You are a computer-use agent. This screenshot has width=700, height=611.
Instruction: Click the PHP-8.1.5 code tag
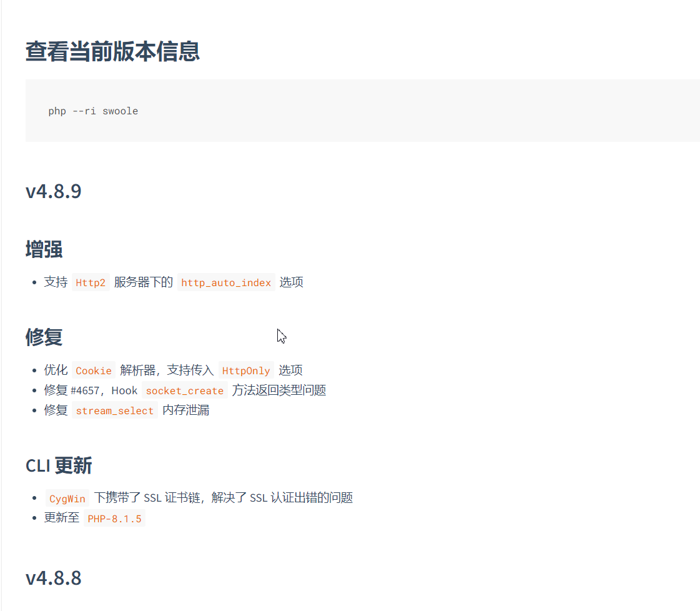[x=115, y=519]
